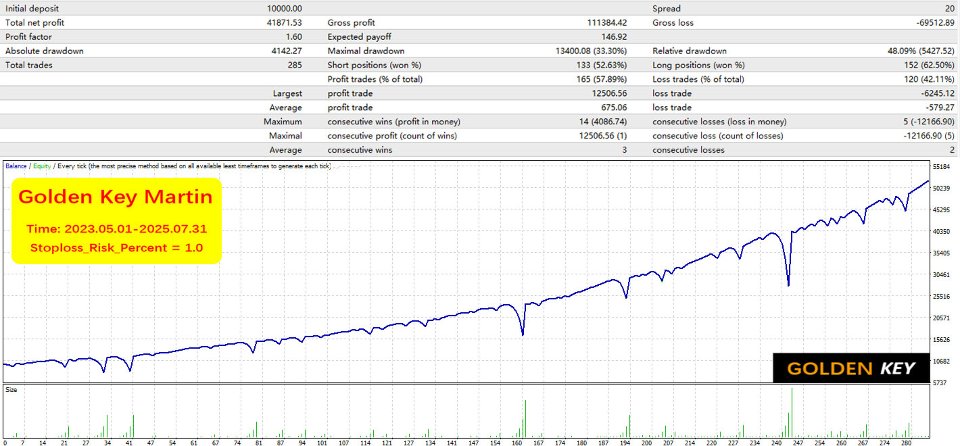Select the 5737 value on the price axis
The image size is (960, 446).
[940, 383]
